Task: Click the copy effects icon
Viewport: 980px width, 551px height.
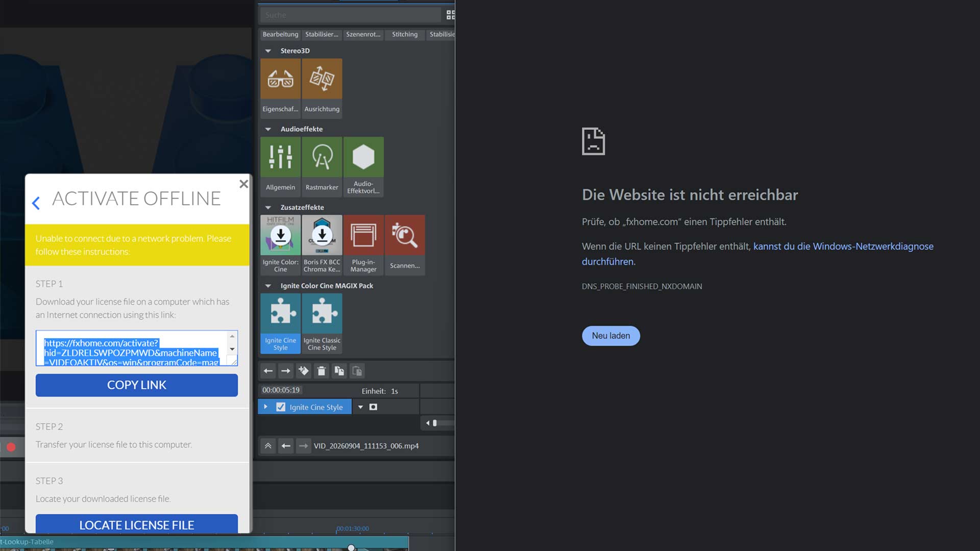Action: [x=339, y=371]
